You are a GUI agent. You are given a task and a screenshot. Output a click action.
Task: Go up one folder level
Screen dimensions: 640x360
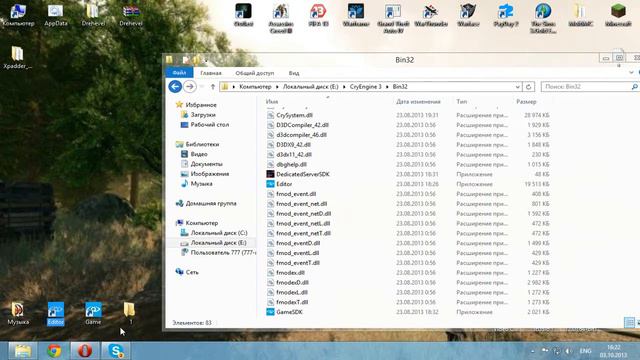coord(213,87)
